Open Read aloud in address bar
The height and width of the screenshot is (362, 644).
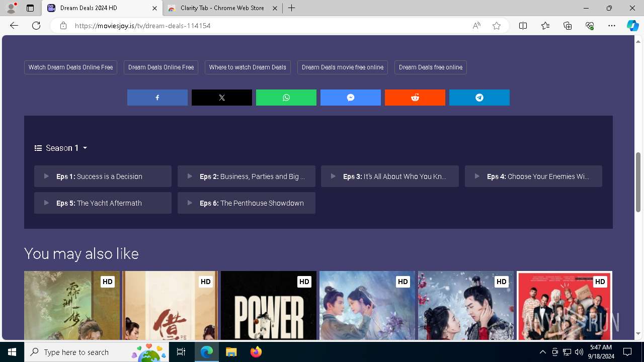click(x=476, y=26)
